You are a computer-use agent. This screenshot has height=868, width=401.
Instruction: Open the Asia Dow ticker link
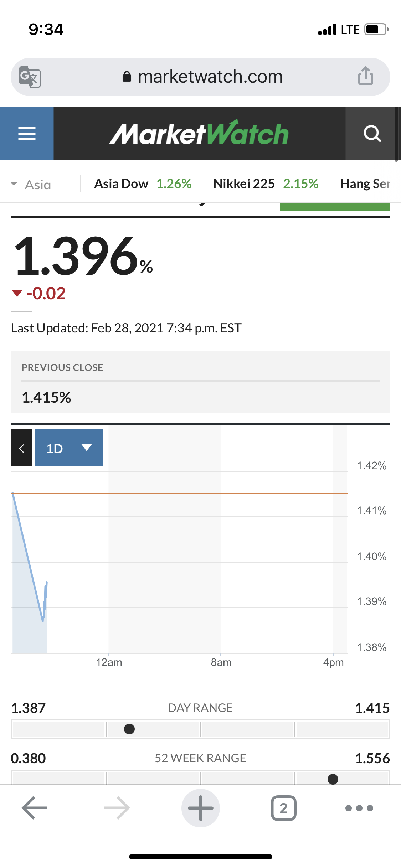click(x=143, y=184)
